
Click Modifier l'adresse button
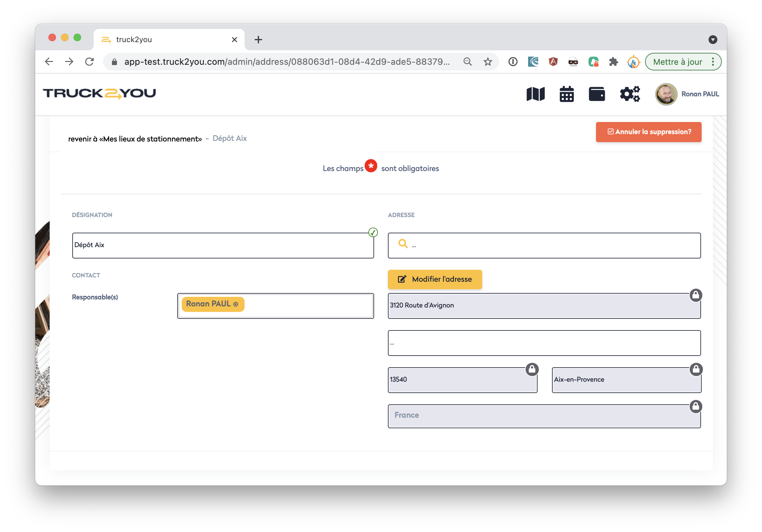[x=434, y=279]
